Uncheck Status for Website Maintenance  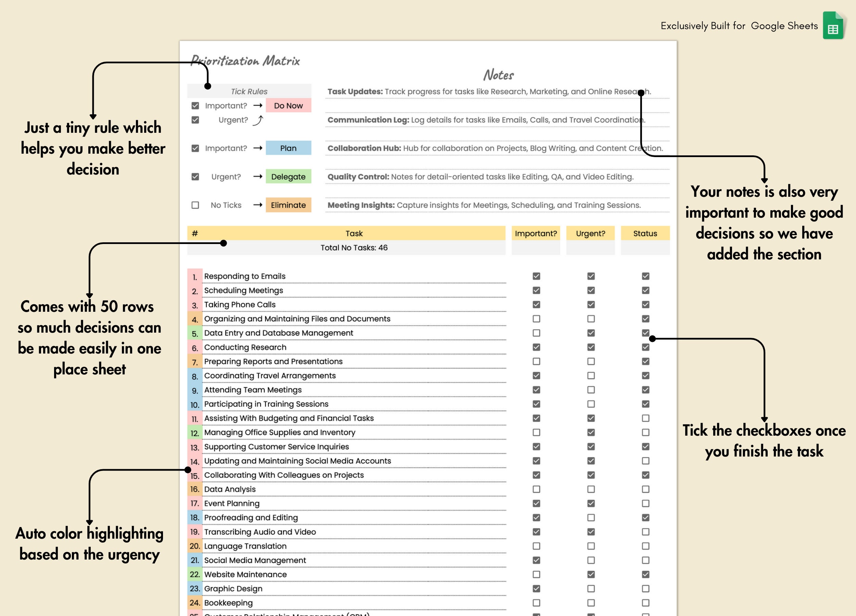click(x=646, y=575)
